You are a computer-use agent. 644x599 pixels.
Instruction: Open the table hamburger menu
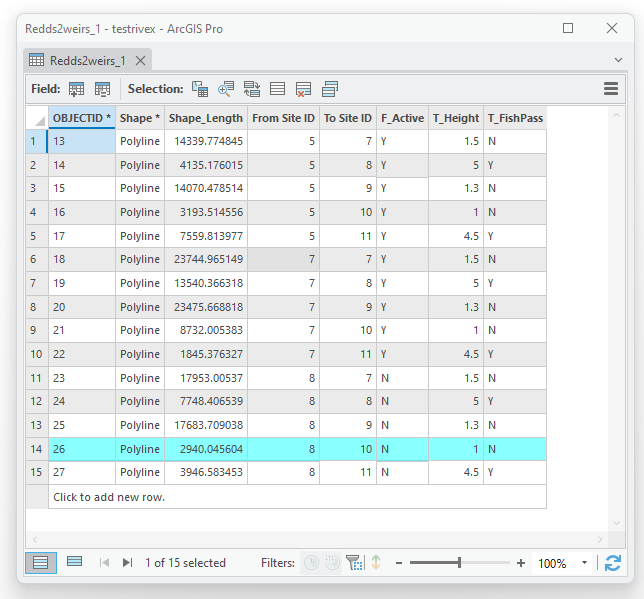pos(611,89)
